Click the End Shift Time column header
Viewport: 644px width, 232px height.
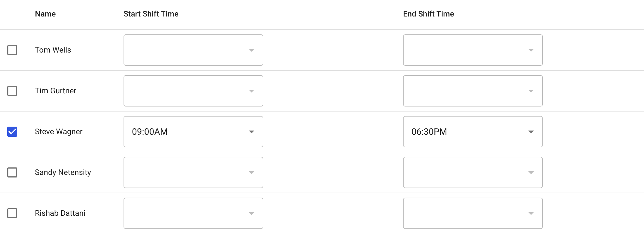(x=428, y=14)
